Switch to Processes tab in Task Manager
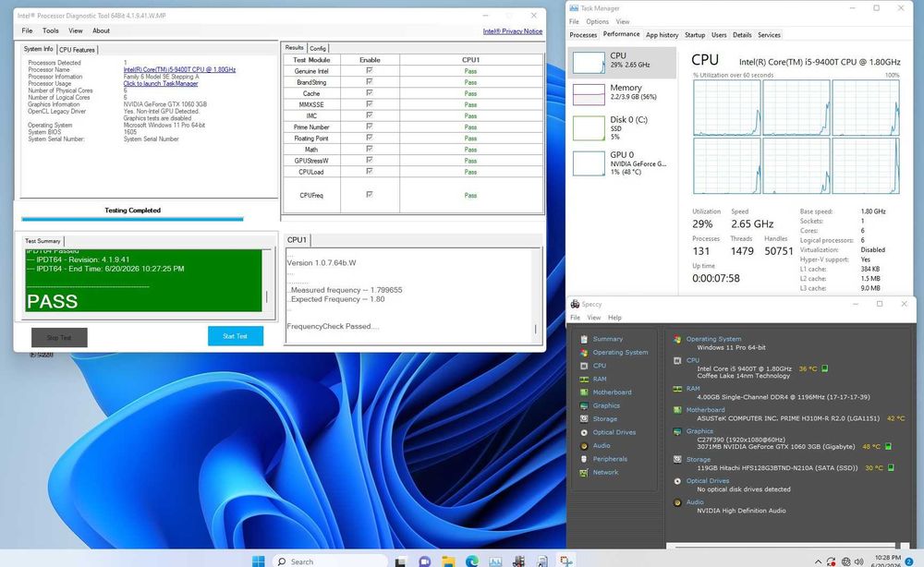The height and width of the screenshot is (567, 924). pyautogui.click(x=583, y=35)
